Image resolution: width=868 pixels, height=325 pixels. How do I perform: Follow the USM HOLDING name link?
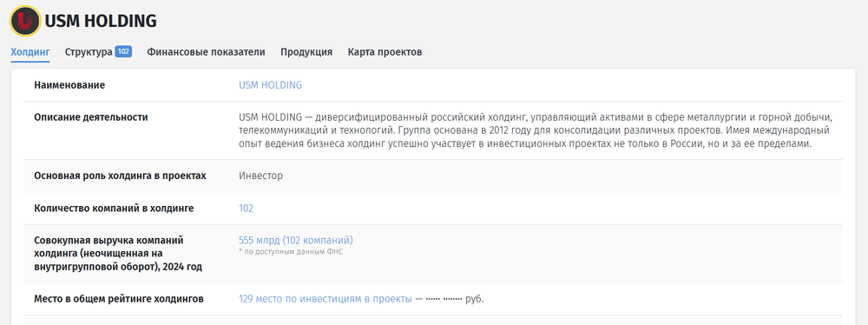[x=270, y=85]
